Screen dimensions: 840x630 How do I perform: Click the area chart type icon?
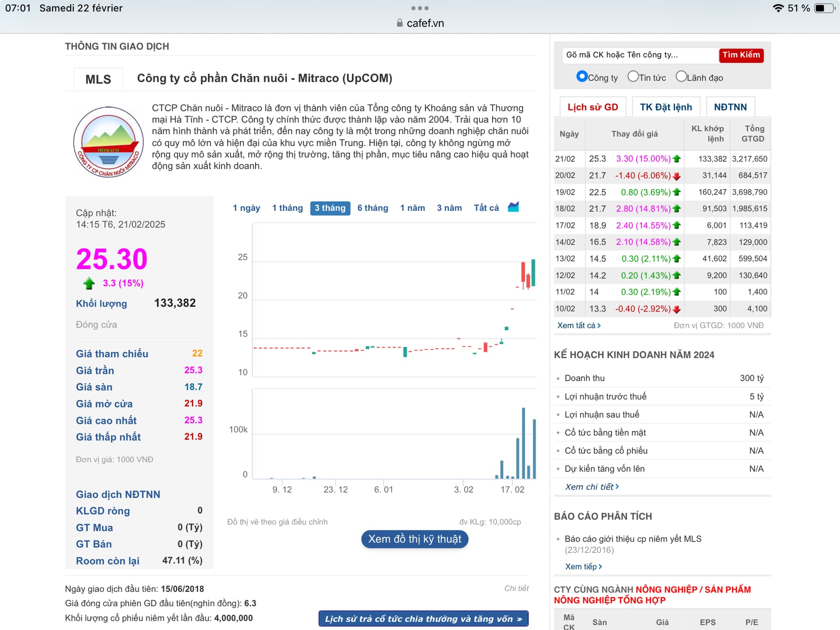pos(513,207)
